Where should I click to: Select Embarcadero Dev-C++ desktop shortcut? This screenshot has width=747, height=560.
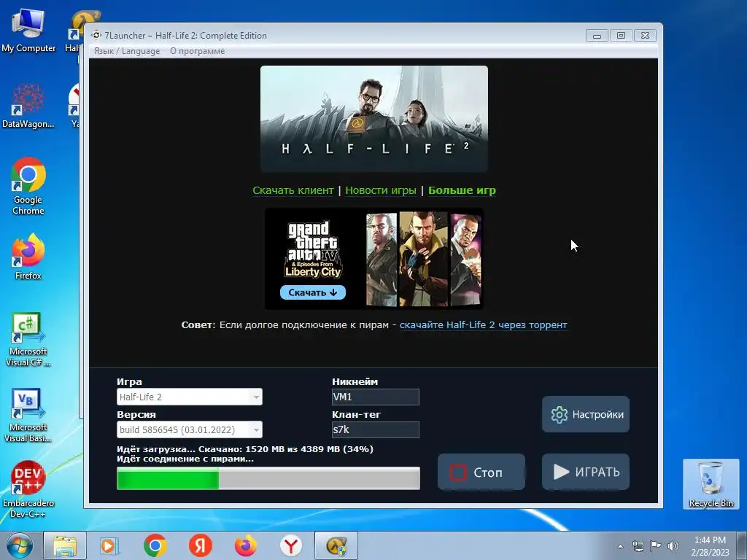pyautogui.click(x=28, y=489)
